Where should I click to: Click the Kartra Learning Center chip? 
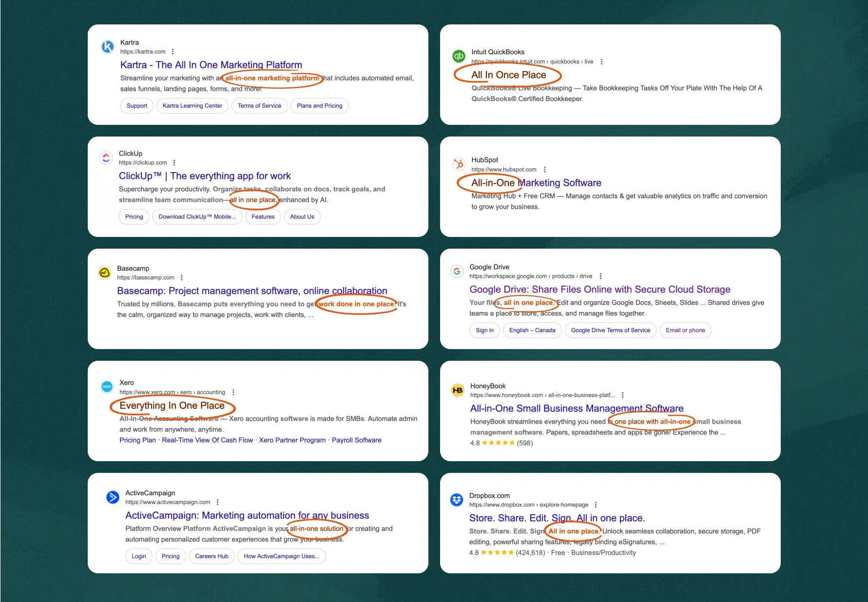[193, 106]
